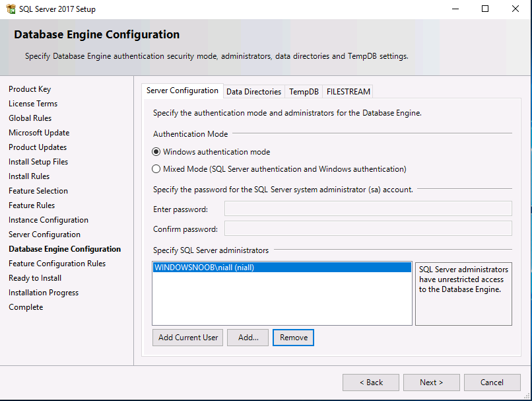Viewport: 532px width, 401px height.
Task: Click Feature Selection step in sidebar
Action: point(38,191)
